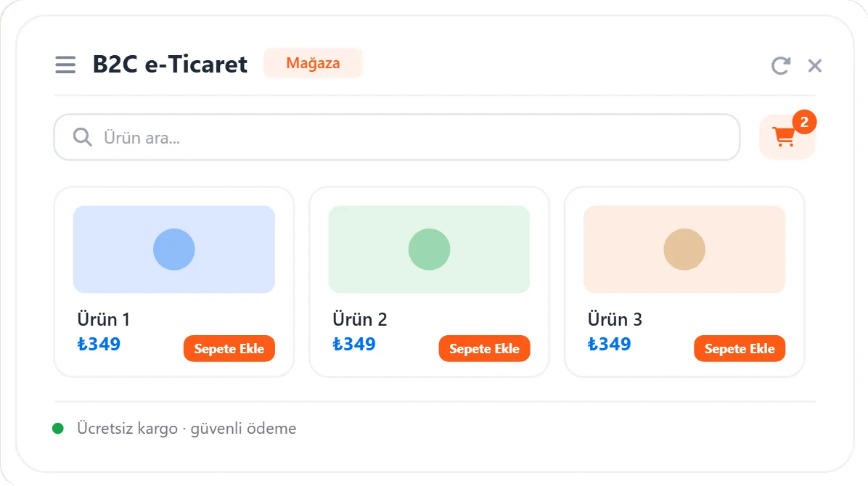
Task: Click the Ürün 3 title
Action: (615, 319)
